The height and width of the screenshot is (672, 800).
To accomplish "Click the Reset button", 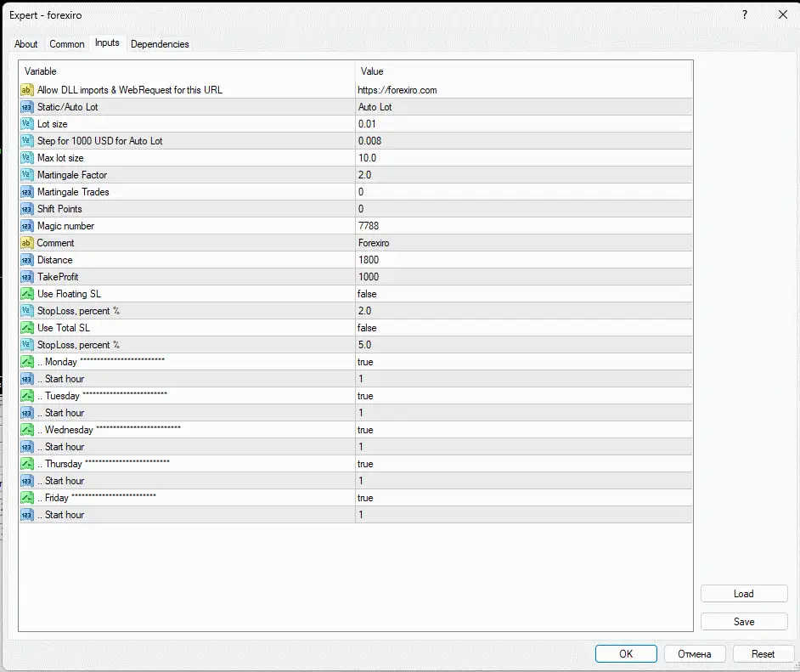I will point(763,654).
